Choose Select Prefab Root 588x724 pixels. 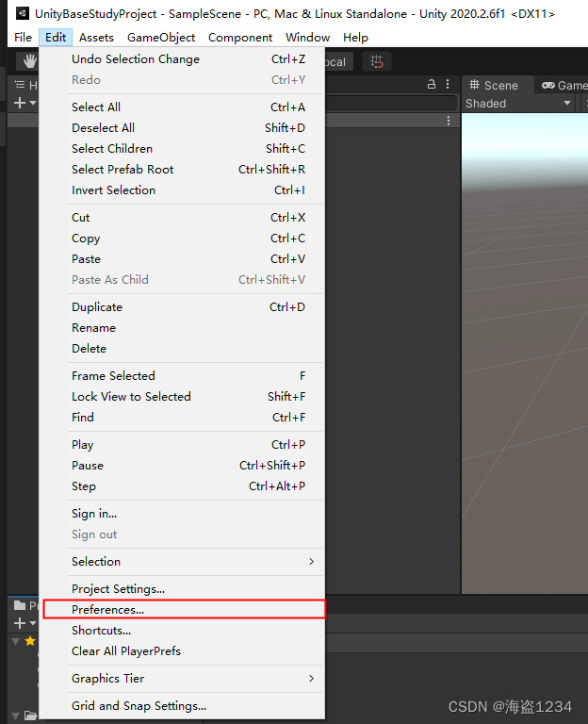(x=184, y=170)
